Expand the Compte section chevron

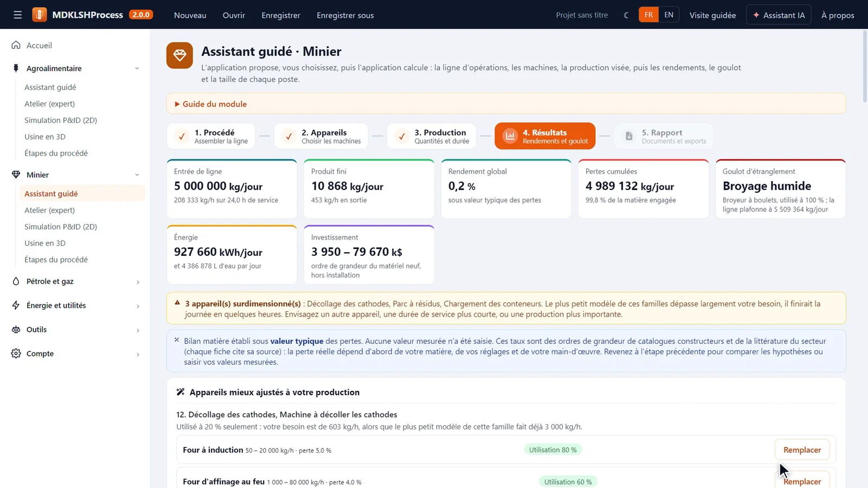pos(138,355)
